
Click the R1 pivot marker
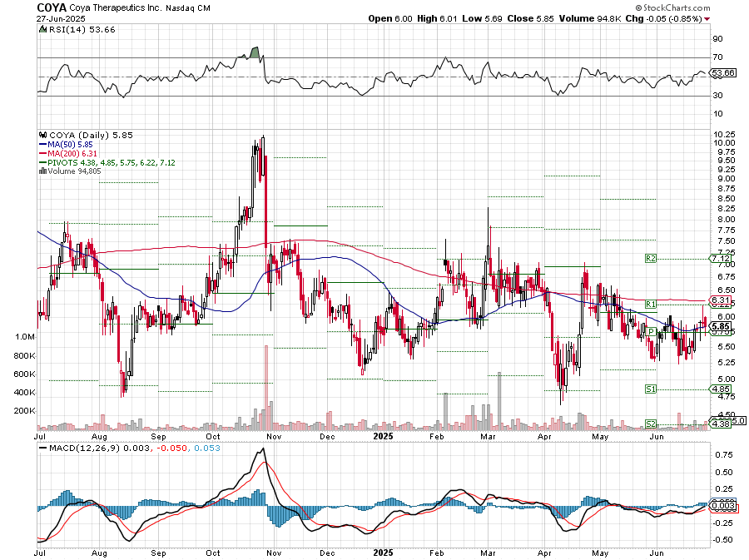pos(650,304)
